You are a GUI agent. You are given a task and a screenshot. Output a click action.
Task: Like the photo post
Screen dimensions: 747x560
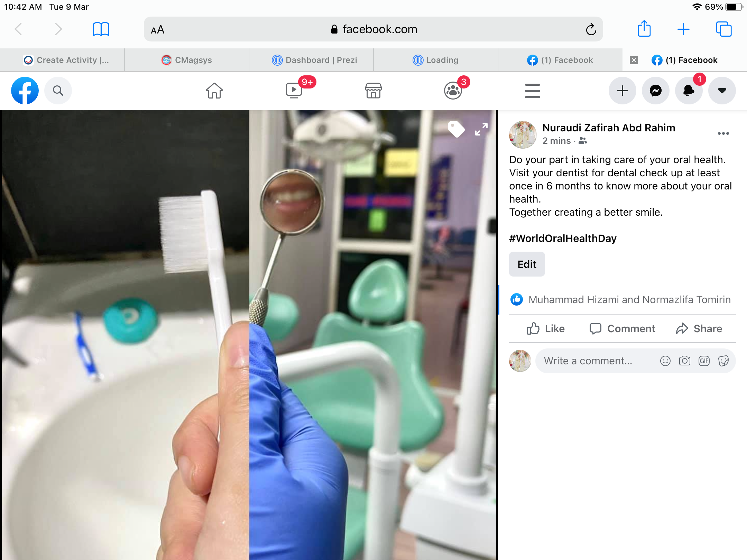click(x=546, y=328)
